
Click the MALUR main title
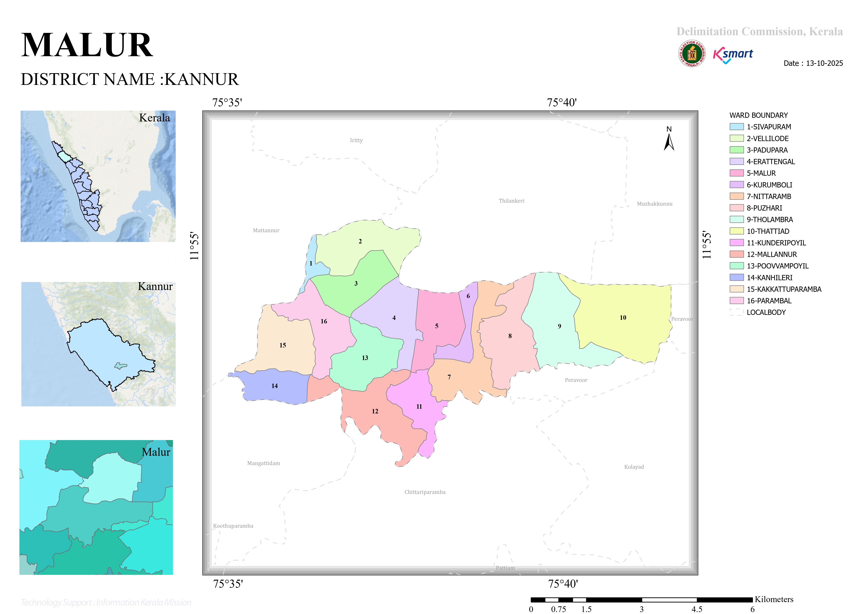[87, 45]
